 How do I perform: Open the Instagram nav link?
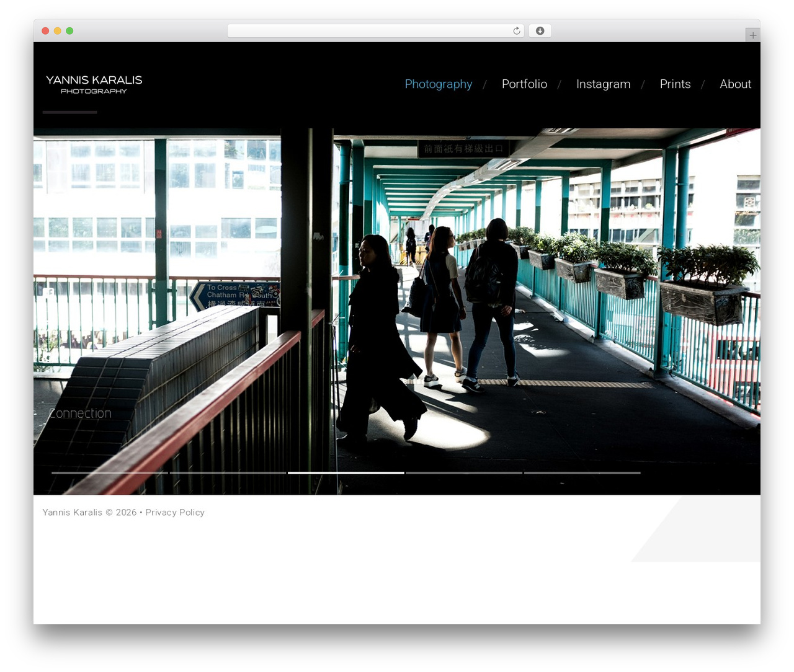click(x=603, y=84)
